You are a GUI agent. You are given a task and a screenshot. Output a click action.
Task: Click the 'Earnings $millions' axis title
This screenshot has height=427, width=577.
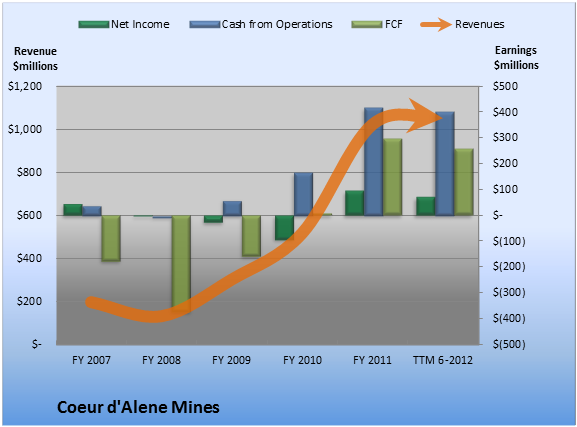coord(516,57)
